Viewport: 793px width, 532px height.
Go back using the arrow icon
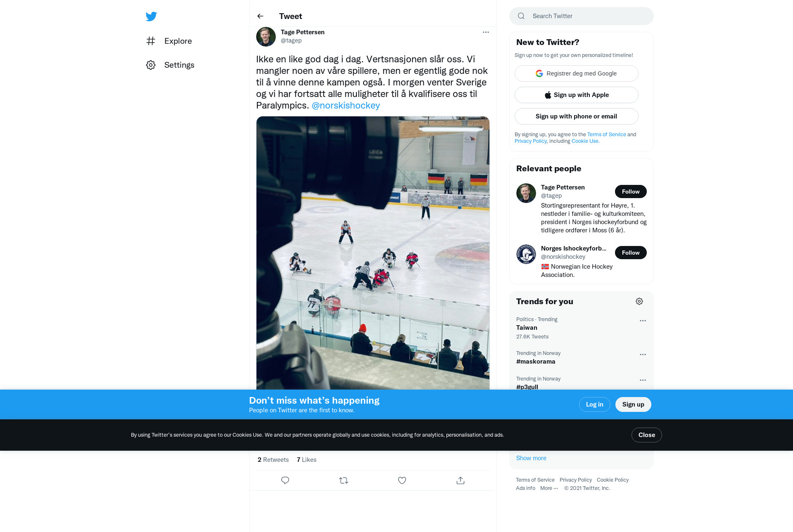click(260, 16)
